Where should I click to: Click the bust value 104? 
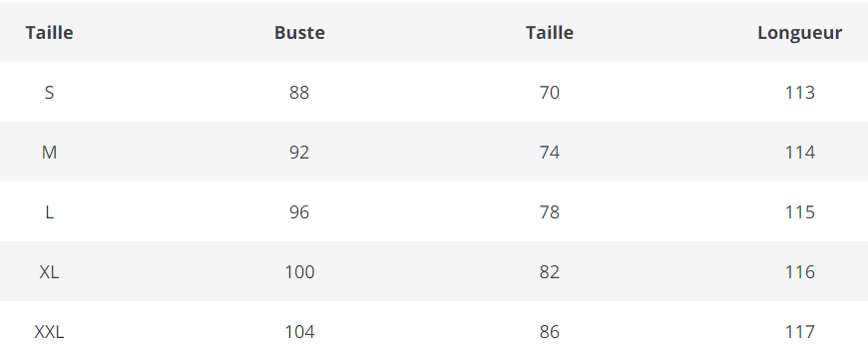299,331
